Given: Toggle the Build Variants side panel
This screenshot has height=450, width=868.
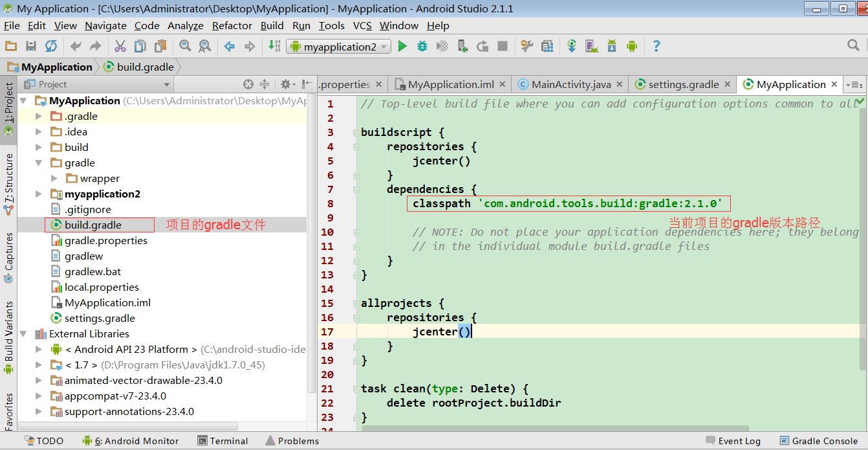Looking at the screenshot, I should [x=8, y=332].
